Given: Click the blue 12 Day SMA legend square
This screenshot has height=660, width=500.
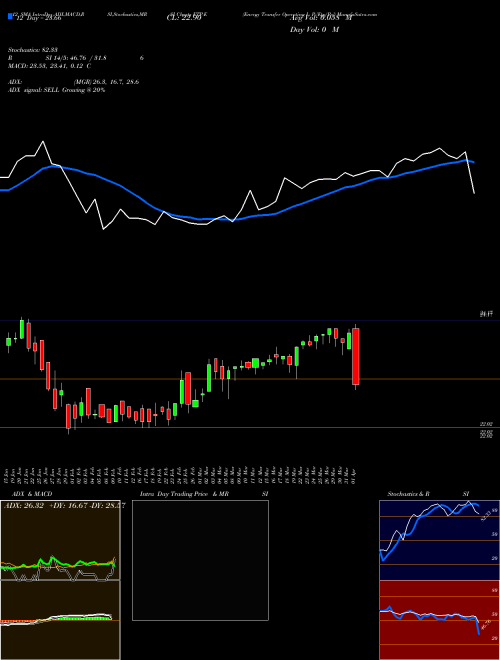Looking at the screenshot, I should point(11,16).
